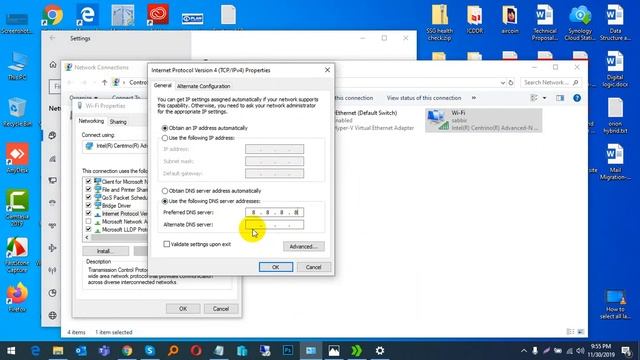Toggle Bridge Driver checkbox
Image resolution: width=640 pixels, height=360 pixels.
[88, 205]
